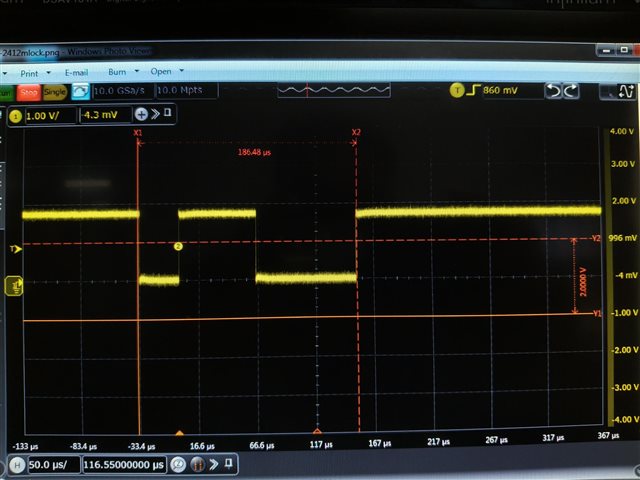The image size is (640, 480).
Task: Click the hollow triangle marker near 117 µs
Action: [317, 431]
